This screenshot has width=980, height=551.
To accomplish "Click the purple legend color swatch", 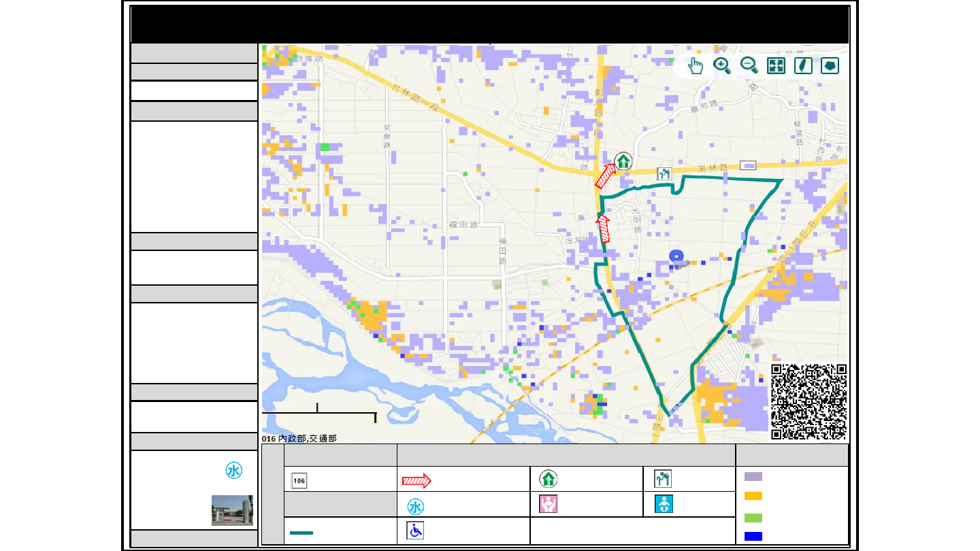I will coord(753,477).
